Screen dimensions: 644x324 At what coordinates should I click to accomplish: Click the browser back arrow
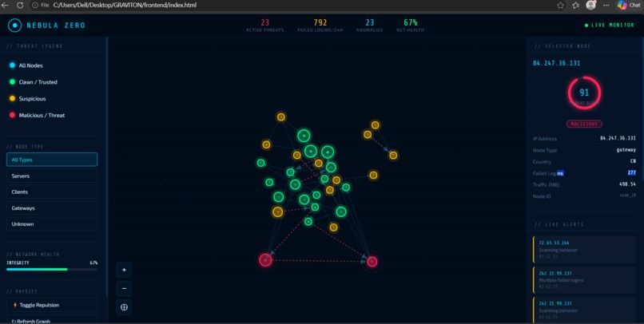point(5,6)
